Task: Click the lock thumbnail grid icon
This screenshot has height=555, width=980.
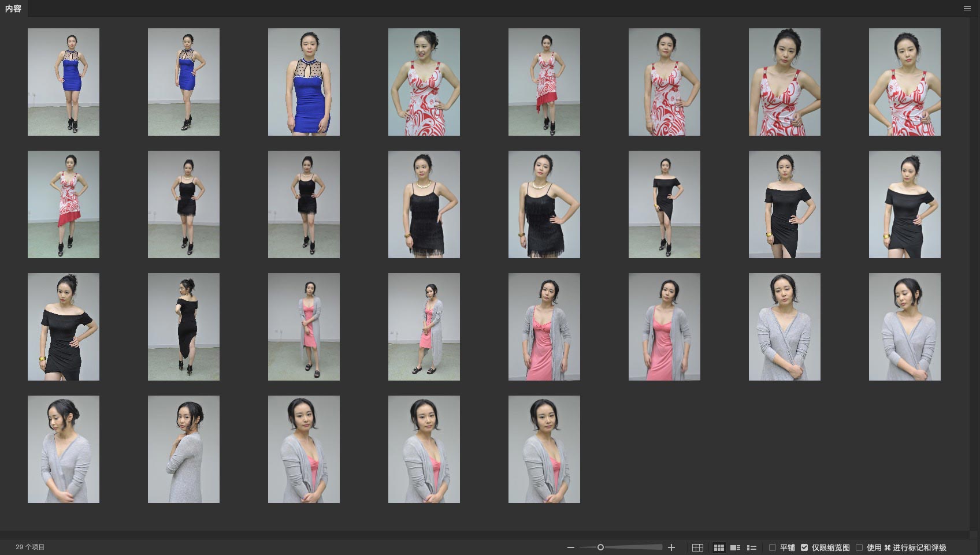Action: [x=697, y=547]
